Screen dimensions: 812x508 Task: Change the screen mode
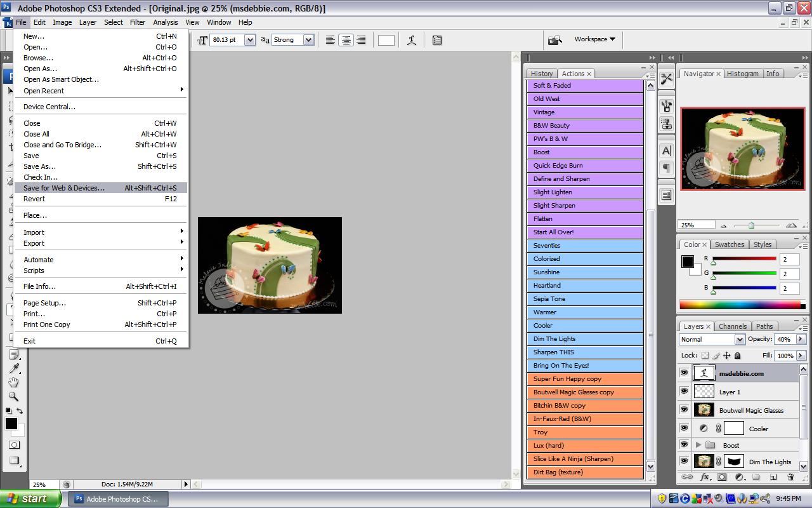[x=14, y=461]
